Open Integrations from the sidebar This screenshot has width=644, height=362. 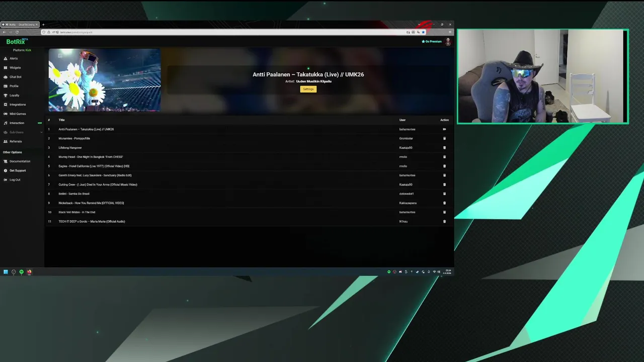click(18, 105)
